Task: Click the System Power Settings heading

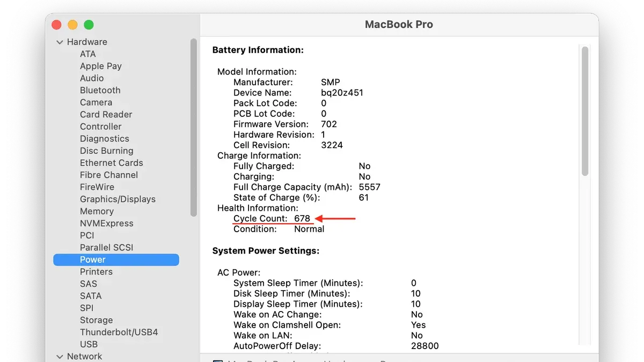Action: coord(266,250)
